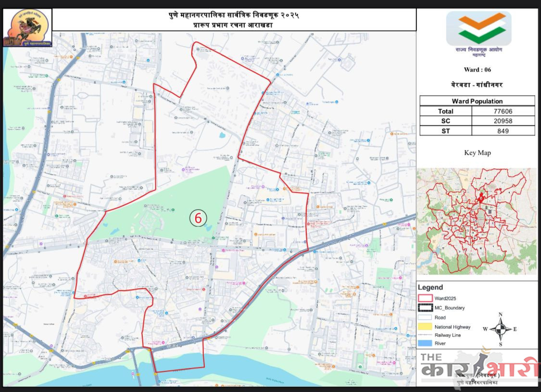The width and height of the screenshot is (541, 392).
Task: Click the compass rose in the legend panel
Action: (500, 329)
